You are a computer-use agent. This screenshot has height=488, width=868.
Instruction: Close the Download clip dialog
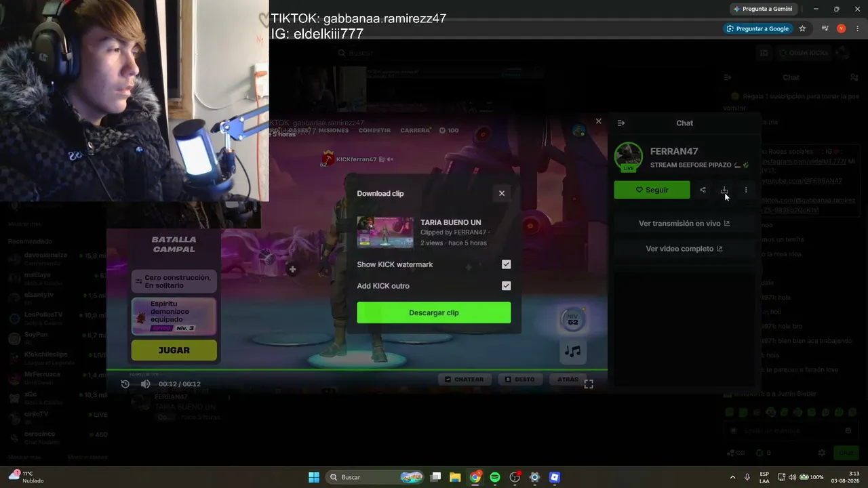click(502, 193)
